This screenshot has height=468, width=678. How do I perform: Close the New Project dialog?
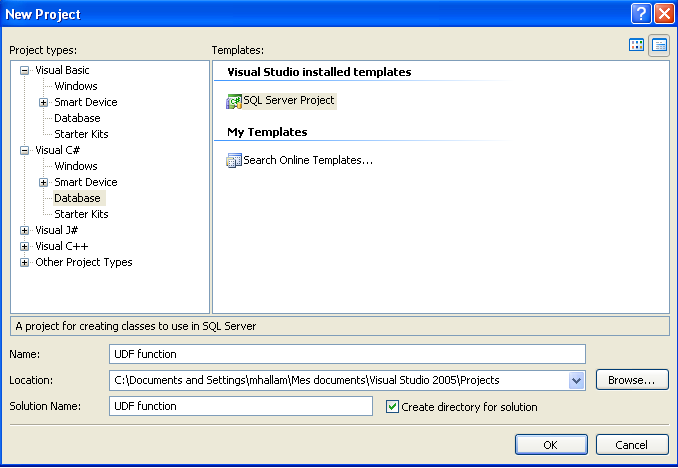(x=665, y=14)
